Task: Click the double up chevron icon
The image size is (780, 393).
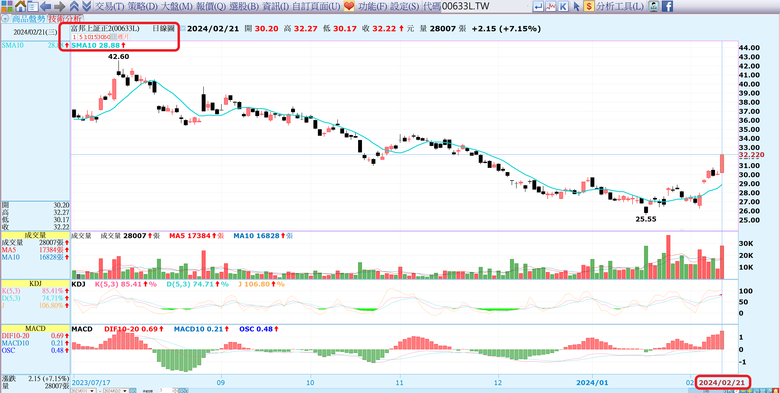Action: coord(74,6)
